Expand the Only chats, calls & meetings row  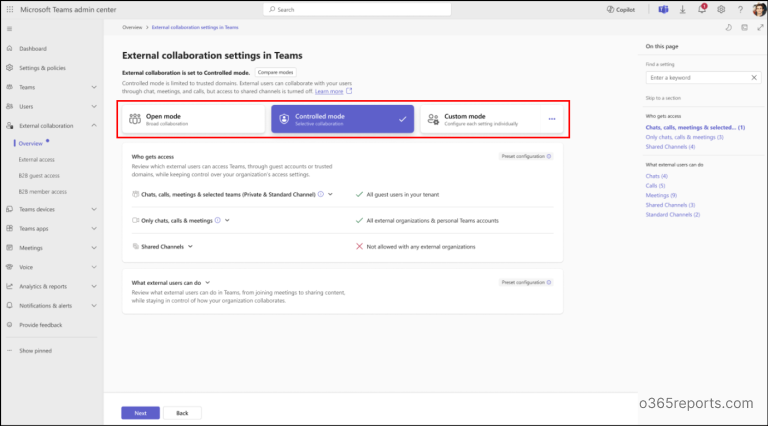coord(227,220)
